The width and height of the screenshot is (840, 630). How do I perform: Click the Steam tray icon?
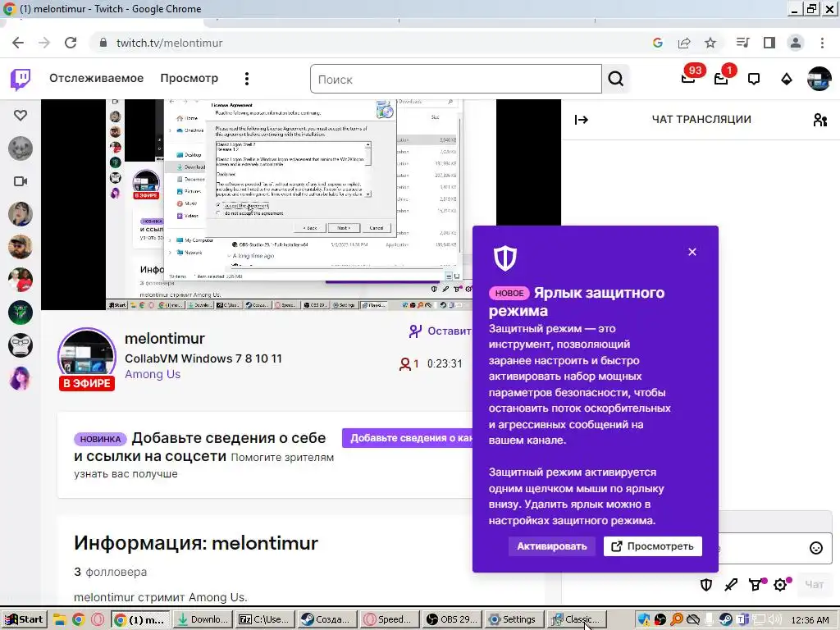coord(726,620)
